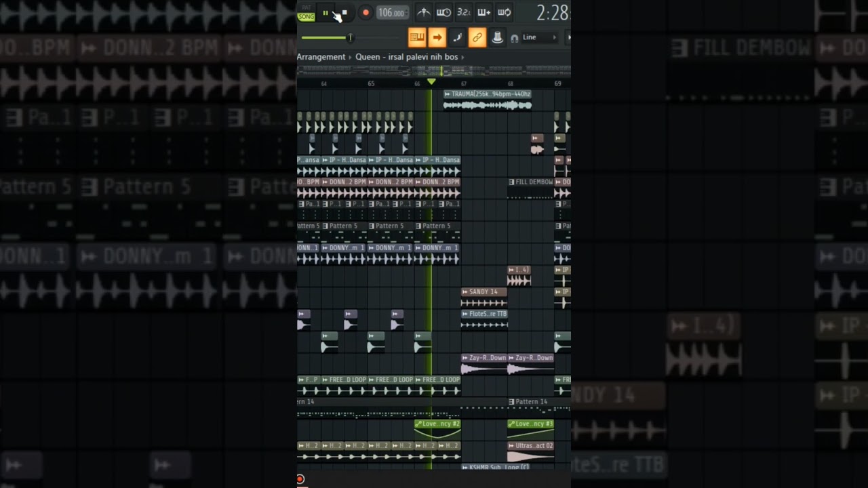Click the 106.000 tempo field
868x488 pixels.
pos(392,13)
